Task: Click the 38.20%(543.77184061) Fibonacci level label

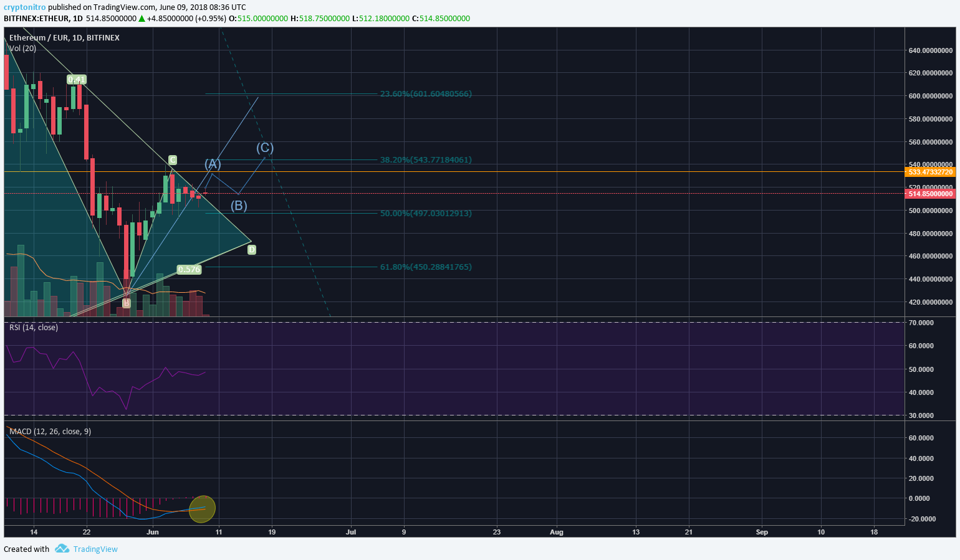Action: (x=426, y=160)
